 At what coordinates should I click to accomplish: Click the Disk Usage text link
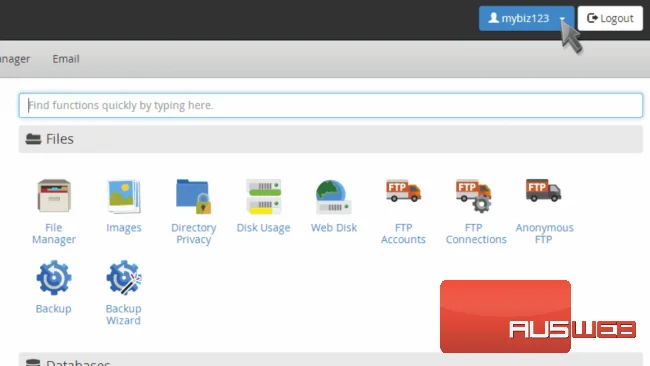[263, 228]
